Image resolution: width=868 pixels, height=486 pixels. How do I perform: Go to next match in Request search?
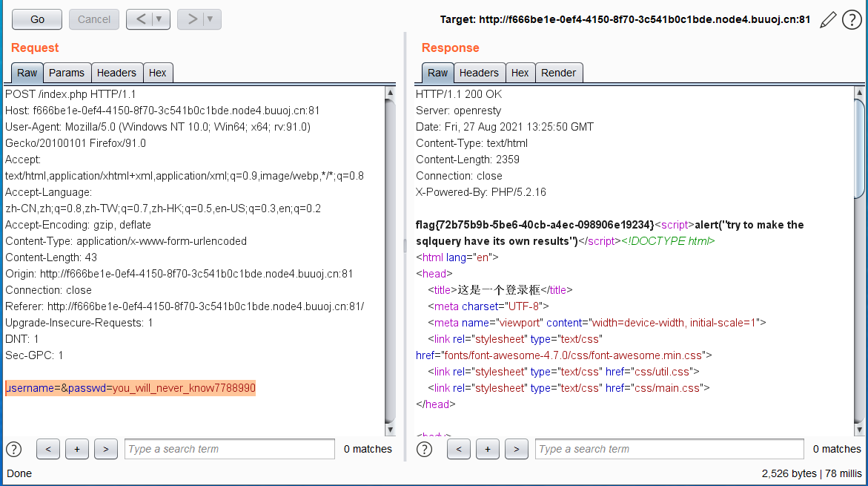[x=106, y=449]
